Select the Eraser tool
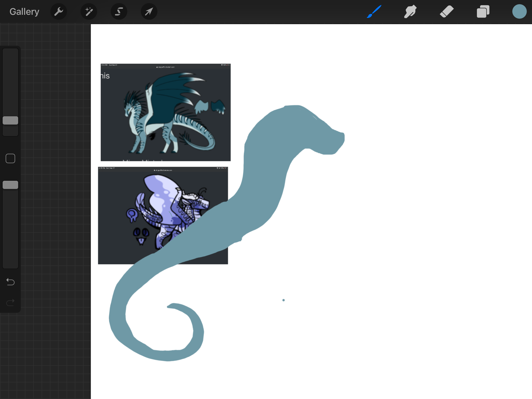 (x=447, y=12)
